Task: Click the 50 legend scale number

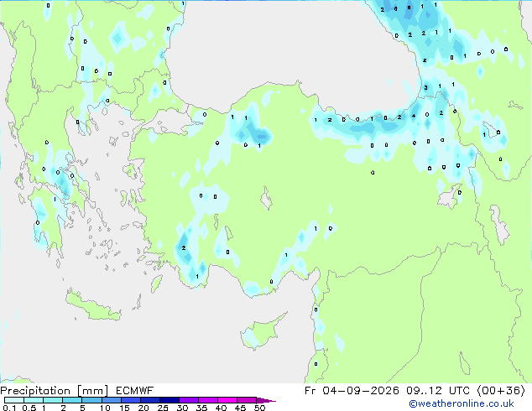Action: (259, 408)
